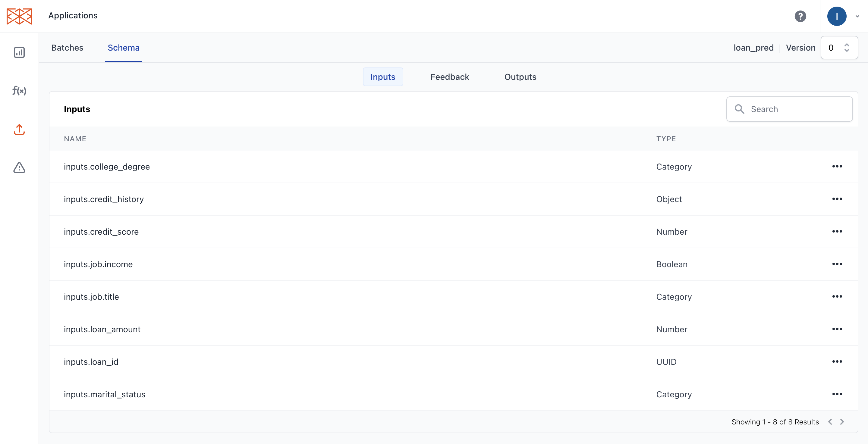Switch to the Feedback sub-tab
The image size is (868, 444).
[x=449, y=77]
